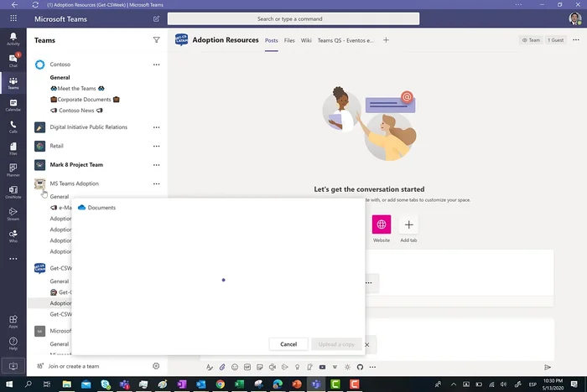Open Help in the sidebar
This screenshot has height=392, width=587.
[x=13, y=343]
